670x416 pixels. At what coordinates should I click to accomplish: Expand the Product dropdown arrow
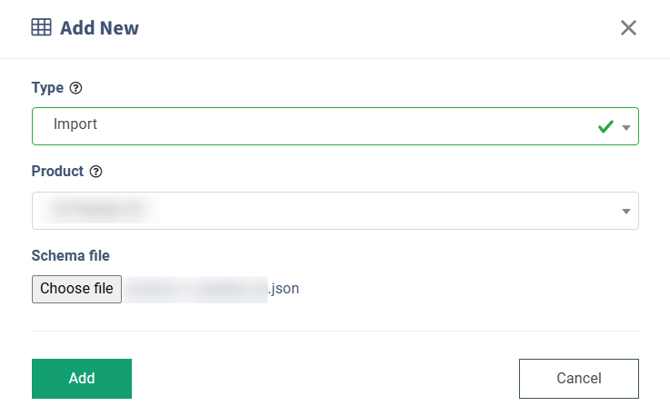click(626, 211)
